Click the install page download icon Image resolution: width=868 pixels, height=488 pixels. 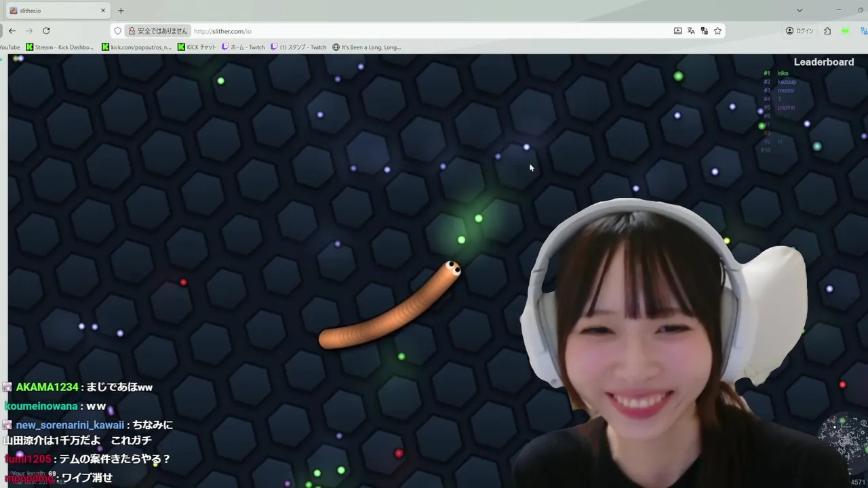(x=677, y=31)
